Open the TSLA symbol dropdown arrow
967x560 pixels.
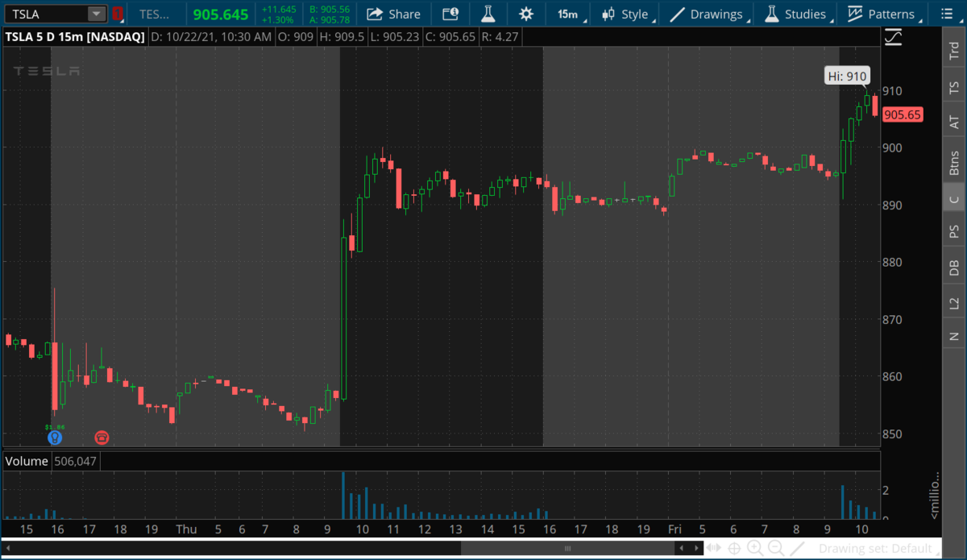[x=97, y=14]
